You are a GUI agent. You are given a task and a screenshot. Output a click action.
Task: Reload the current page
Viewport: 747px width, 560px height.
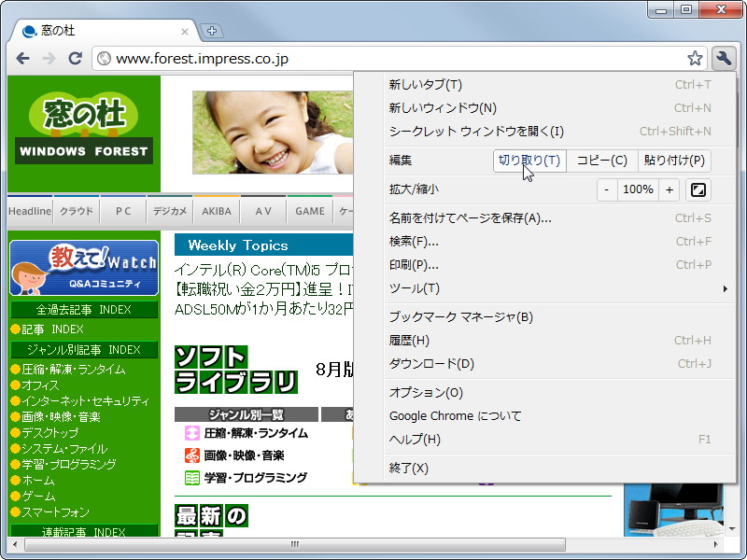[x=76, y=58]
